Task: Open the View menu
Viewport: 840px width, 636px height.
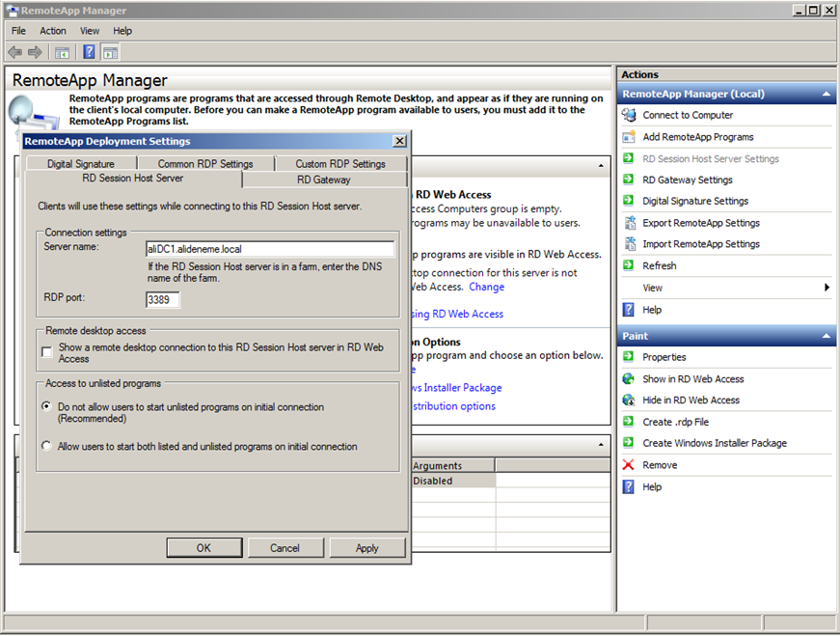Action: tap(90, 31)
